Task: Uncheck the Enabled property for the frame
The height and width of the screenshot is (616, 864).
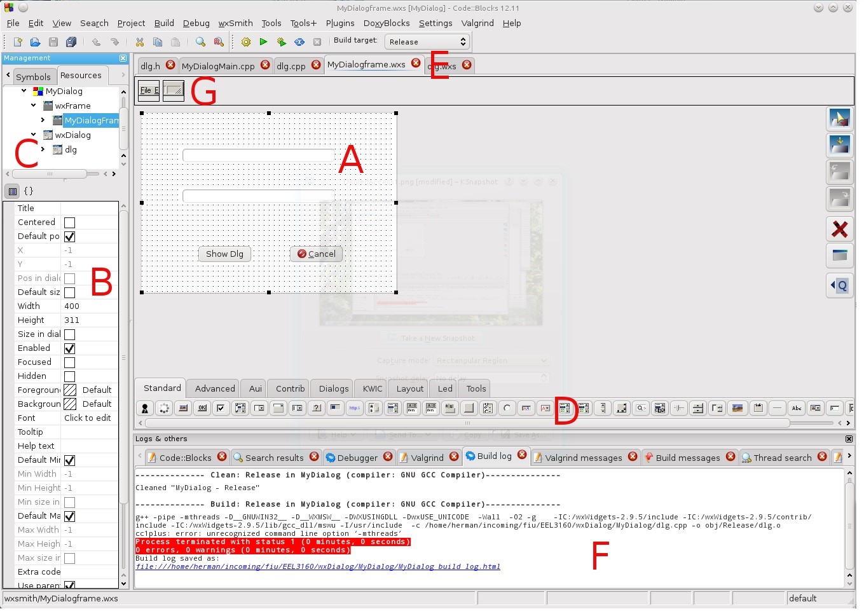Action: tap(69, 348)
